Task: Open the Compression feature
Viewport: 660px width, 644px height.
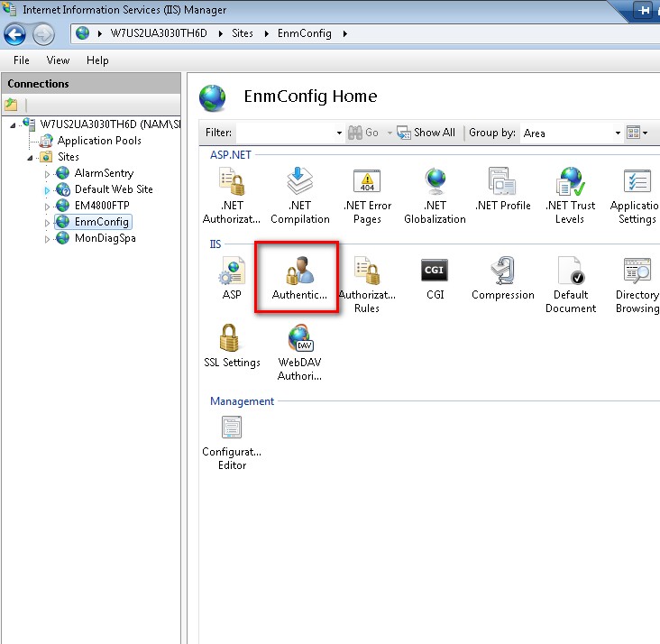Action: (x=502, y=278)
